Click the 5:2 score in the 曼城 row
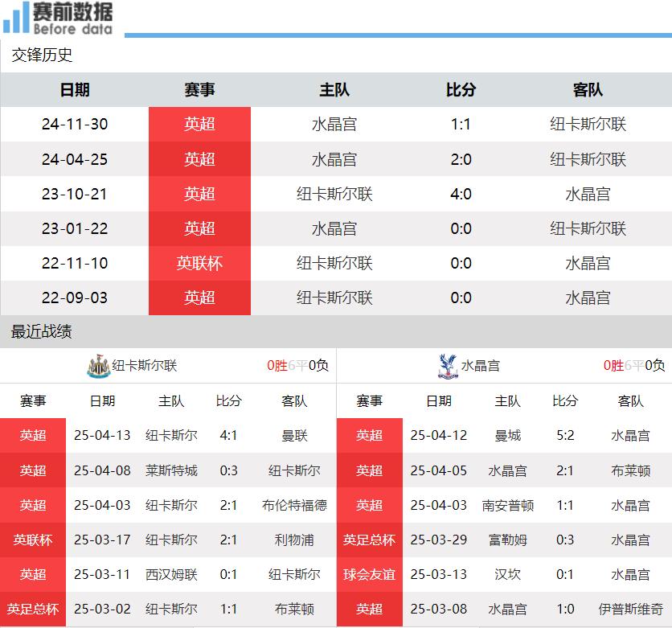672x628 pixels. click(x=565, y=436)
